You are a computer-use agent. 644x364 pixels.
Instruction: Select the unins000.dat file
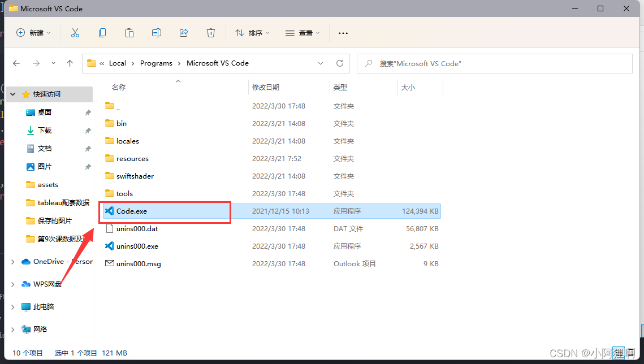point(271,228)
